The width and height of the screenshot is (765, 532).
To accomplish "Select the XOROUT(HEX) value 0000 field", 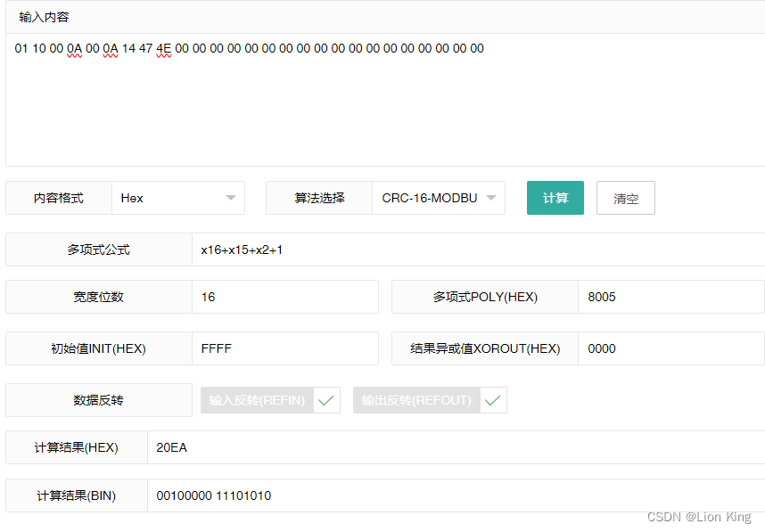I will (x=670, y=348).
